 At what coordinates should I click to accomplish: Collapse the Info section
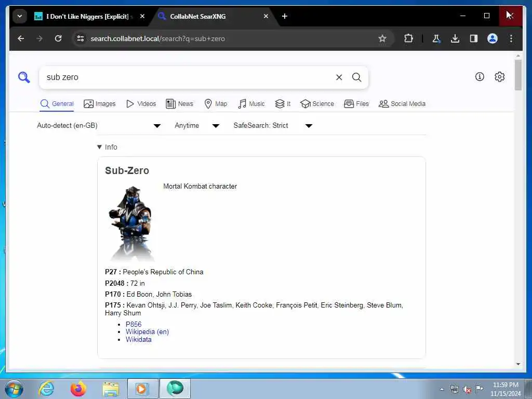tap(107, 147)
